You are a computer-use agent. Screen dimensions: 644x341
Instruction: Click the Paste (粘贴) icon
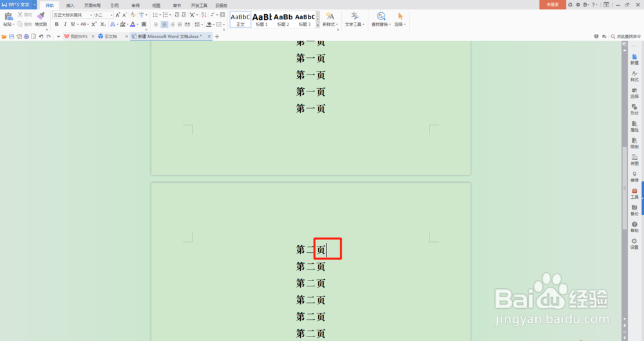click(x=8, y=17)
